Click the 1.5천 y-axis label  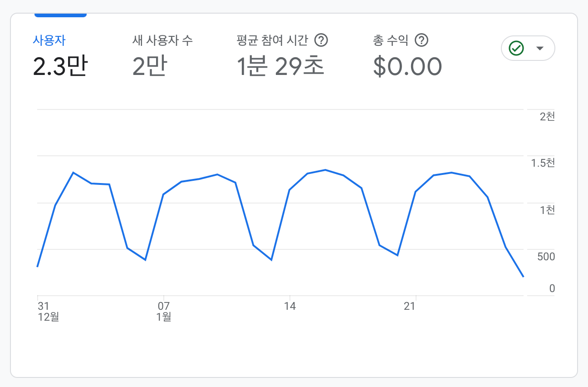[543, 163]
